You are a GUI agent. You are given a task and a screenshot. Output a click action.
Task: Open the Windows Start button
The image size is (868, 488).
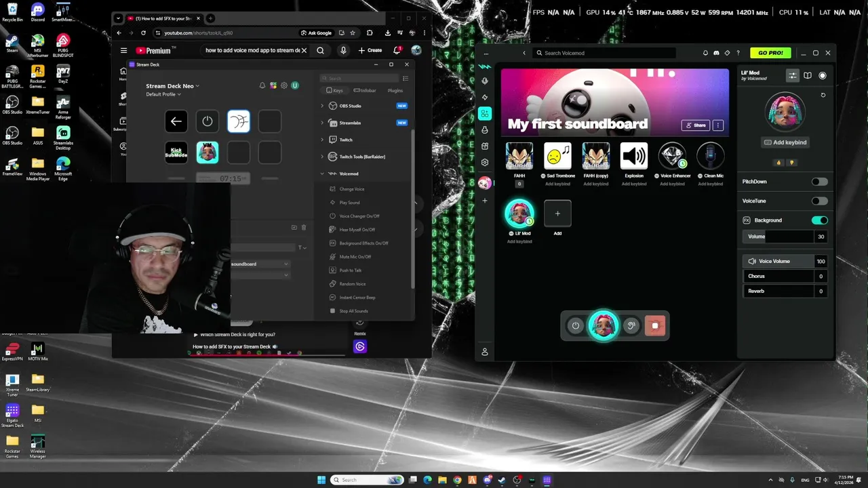click(321, 480)
